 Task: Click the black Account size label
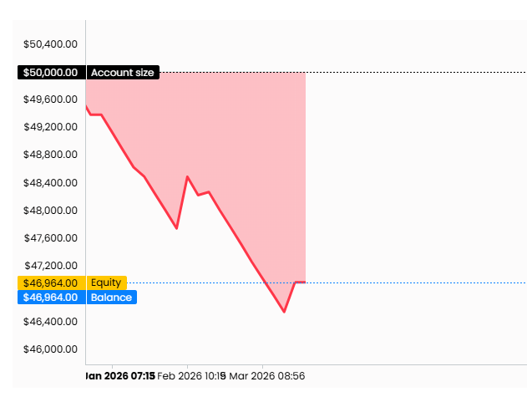(x=122, y=73)
